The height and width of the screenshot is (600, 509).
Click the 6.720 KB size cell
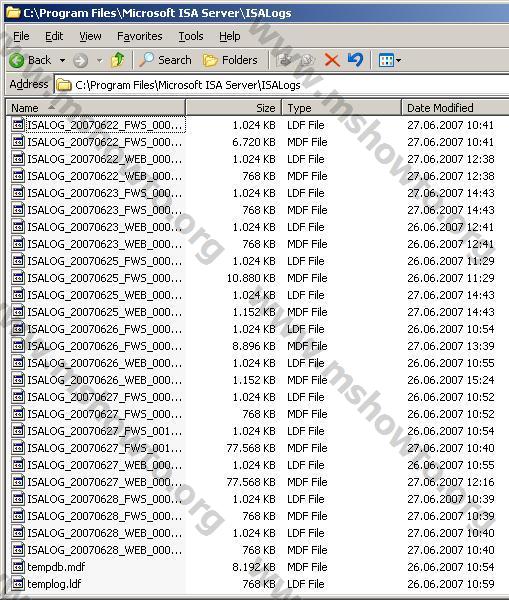coord(254,142)
